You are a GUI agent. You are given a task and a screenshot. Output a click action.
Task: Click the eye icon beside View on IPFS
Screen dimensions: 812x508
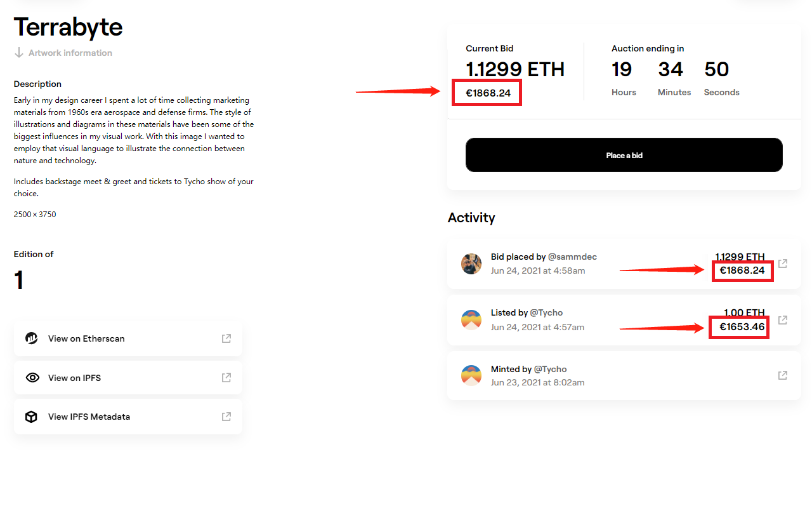pyautogui.click(x=32, y=378)
